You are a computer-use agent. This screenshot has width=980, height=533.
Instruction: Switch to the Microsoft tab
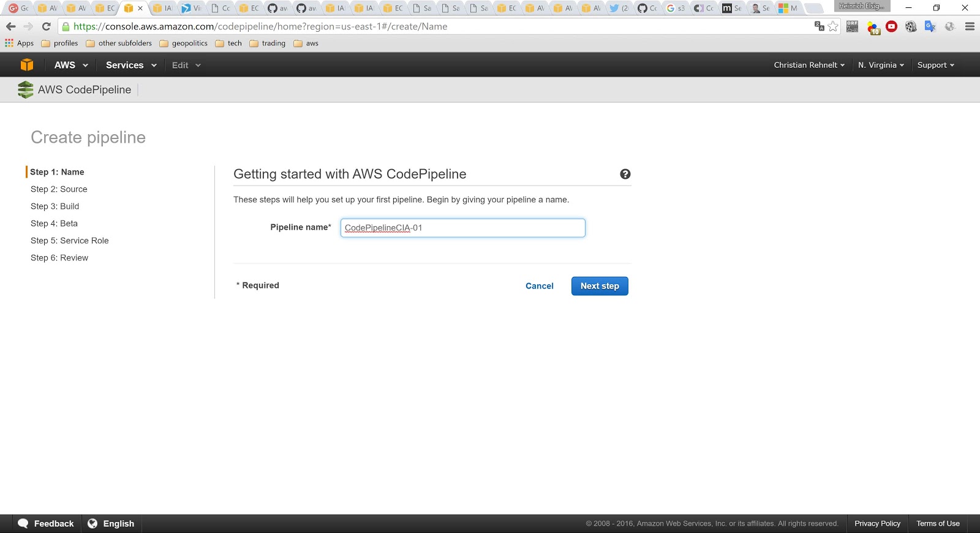coord(789,8)
